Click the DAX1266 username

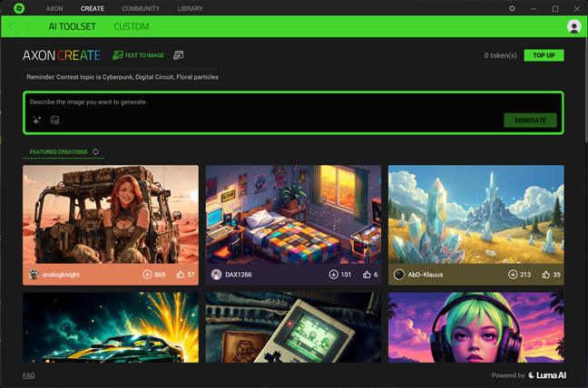[x=239, y=275]
